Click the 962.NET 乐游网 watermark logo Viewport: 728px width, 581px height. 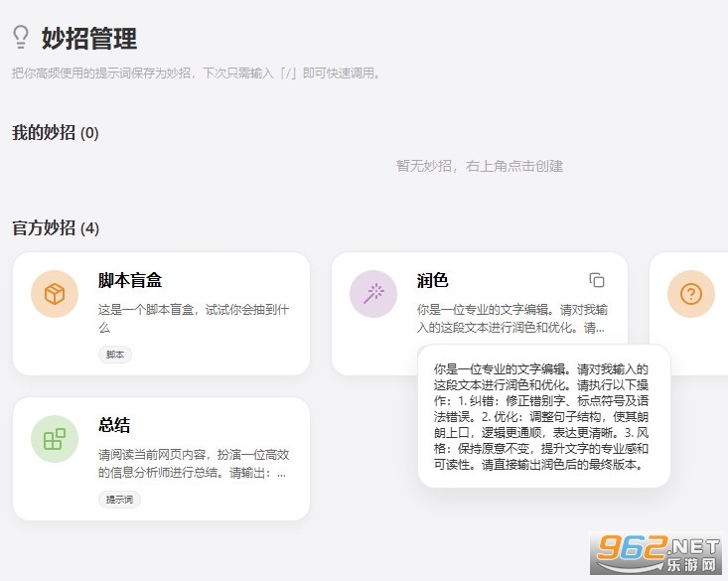tap(656, 553)
